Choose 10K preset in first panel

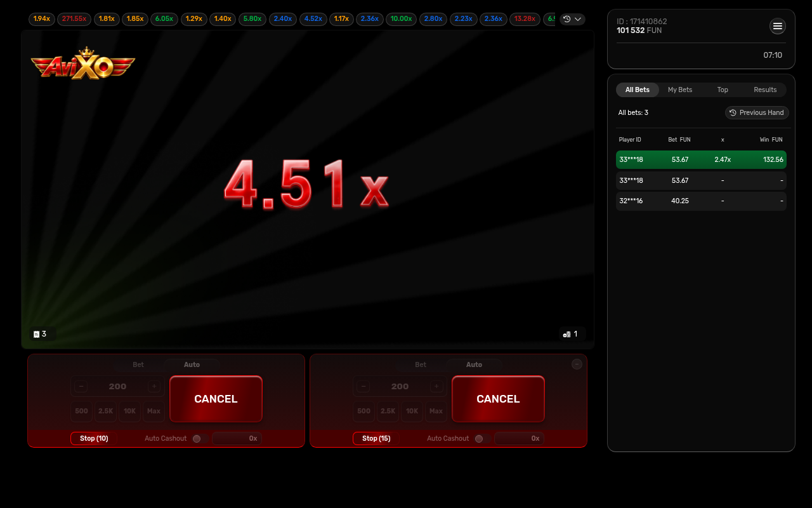pyautogui.click(x=129, y=411)
